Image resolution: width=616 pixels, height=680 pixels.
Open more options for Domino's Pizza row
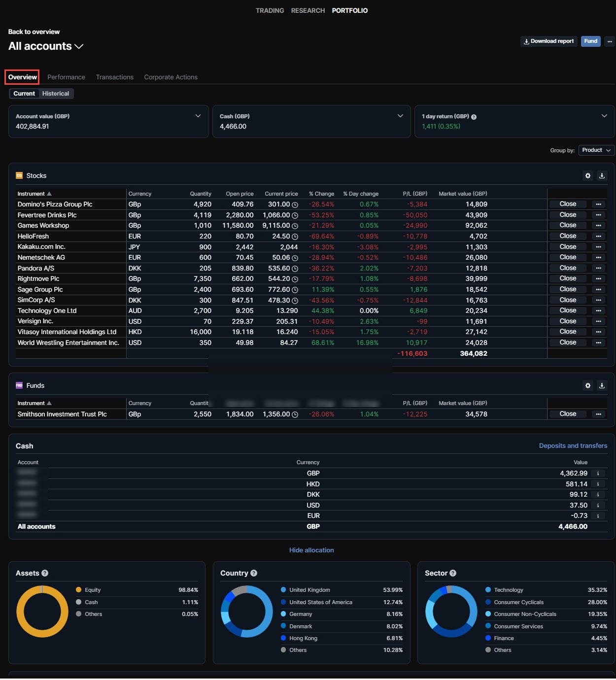pyautogui.click(x=598, y=204)
